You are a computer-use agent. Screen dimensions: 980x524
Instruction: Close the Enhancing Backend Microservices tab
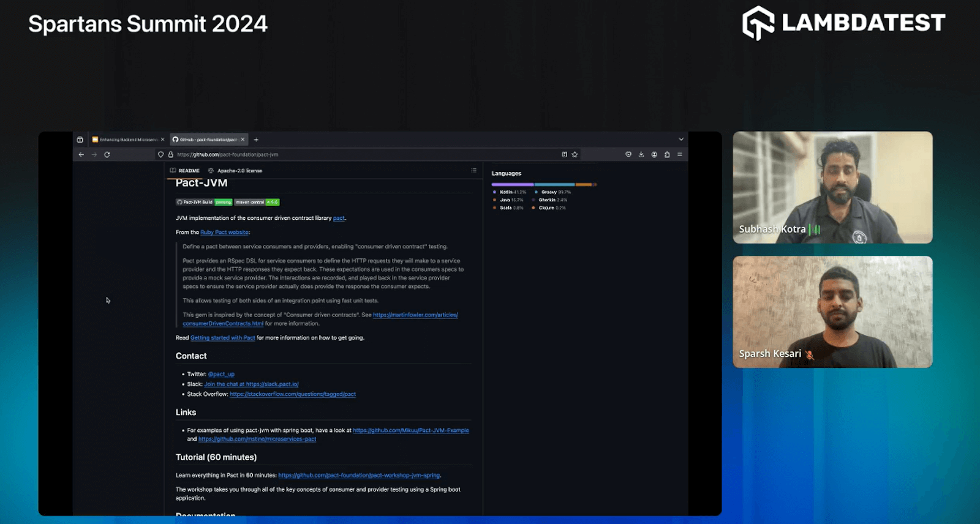pyautogui.click(x=162, y=140)
